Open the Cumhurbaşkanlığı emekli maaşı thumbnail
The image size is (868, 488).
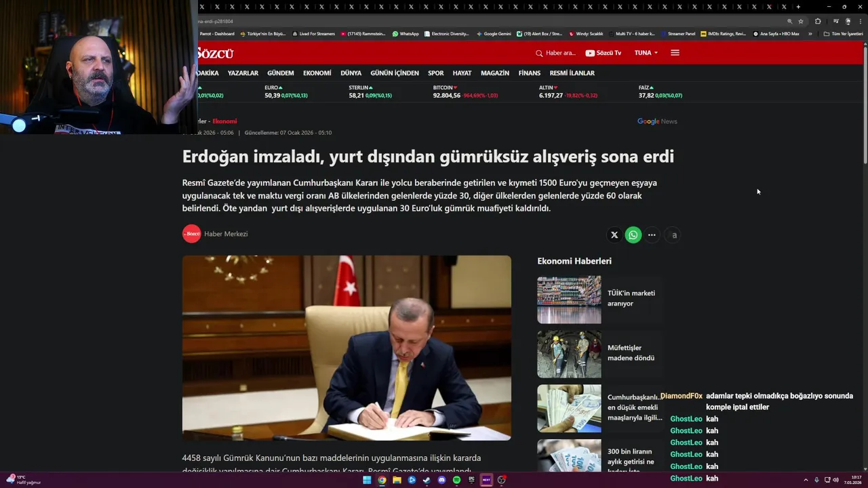coord(569,409)
